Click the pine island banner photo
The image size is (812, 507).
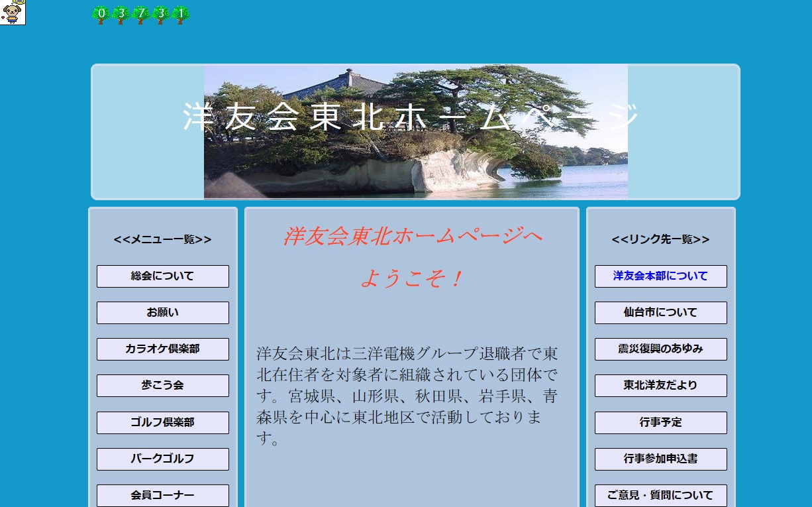(416, 132)
